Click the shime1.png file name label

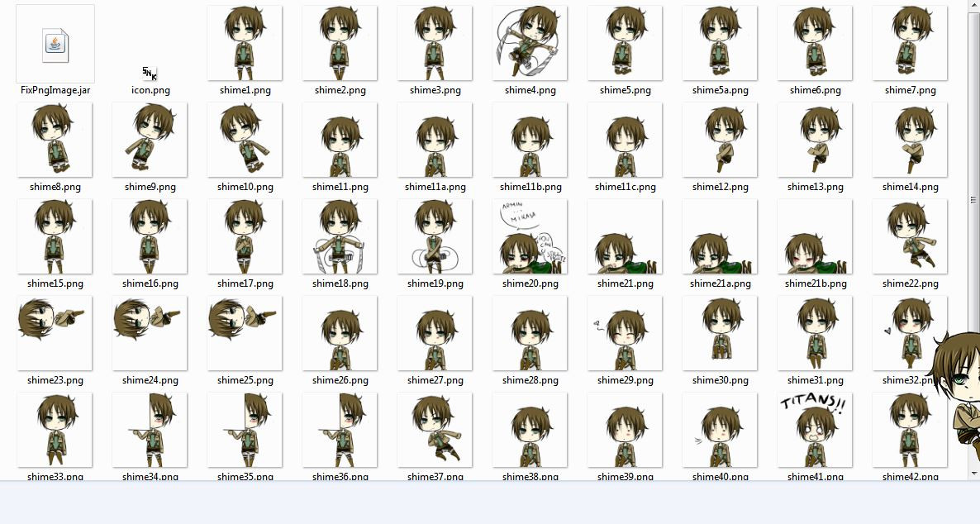245,90
